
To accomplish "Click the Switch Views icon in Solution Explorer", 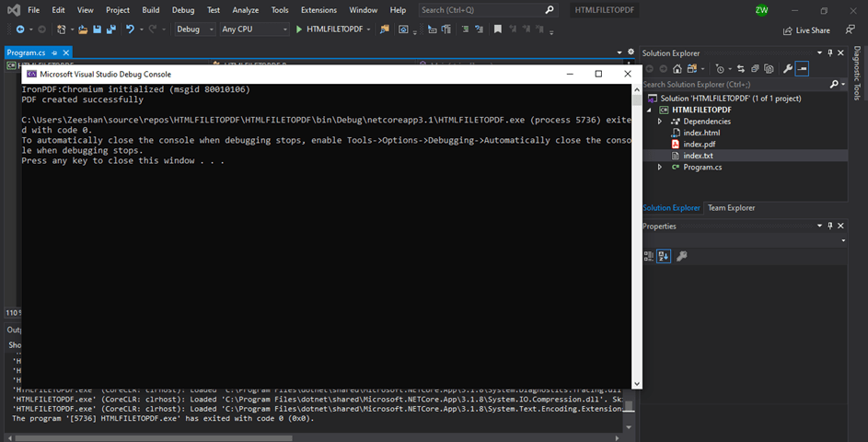I will click(x=692, y=69).
